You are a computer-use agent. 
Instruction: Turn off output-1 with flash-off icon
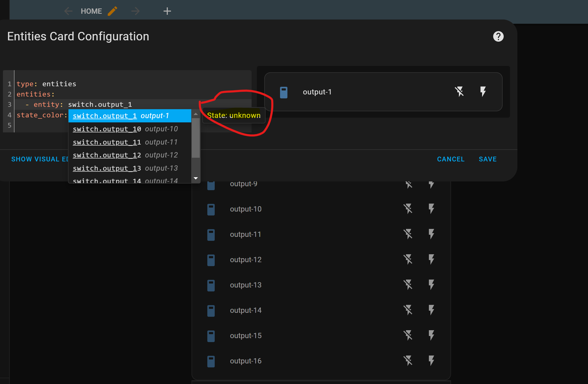[x=459, y=92]
